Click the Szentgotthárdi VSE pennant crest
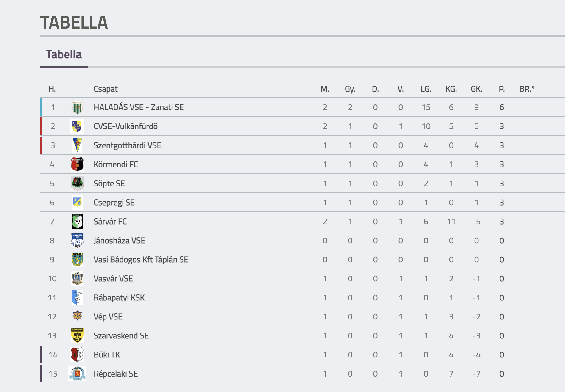The width and height of the screenshot is (565, 392). tap(77, 145)
